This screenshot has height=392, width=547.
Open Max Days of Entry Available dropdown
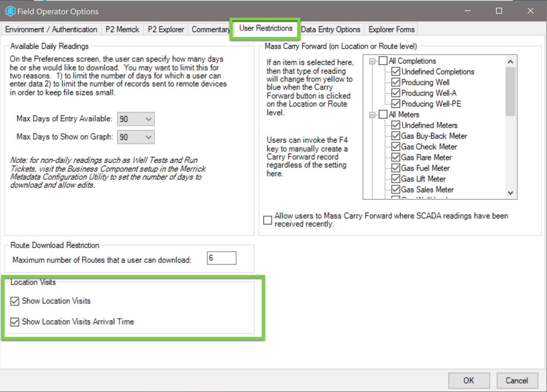click(x=136, y=119)
